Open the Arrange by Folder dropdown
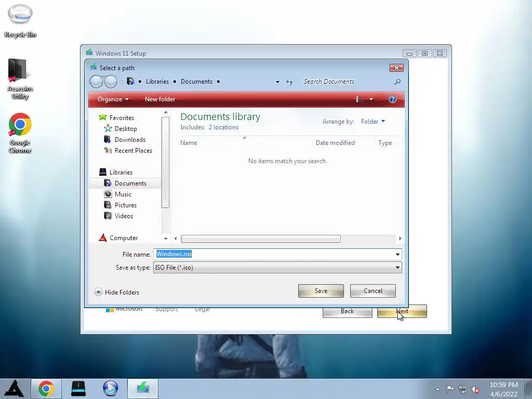Viewport: 532px width, 399px height. coord(373,121)
